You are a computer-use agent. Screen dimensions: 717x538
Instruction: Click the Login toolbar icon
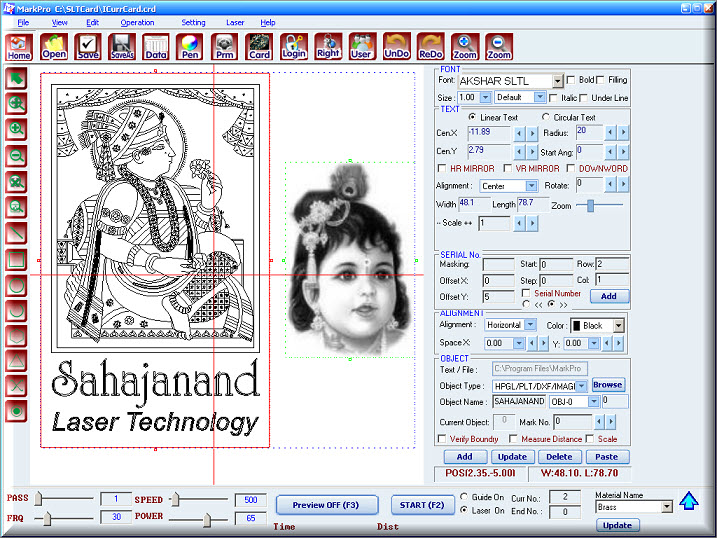[x=293, y=47]
